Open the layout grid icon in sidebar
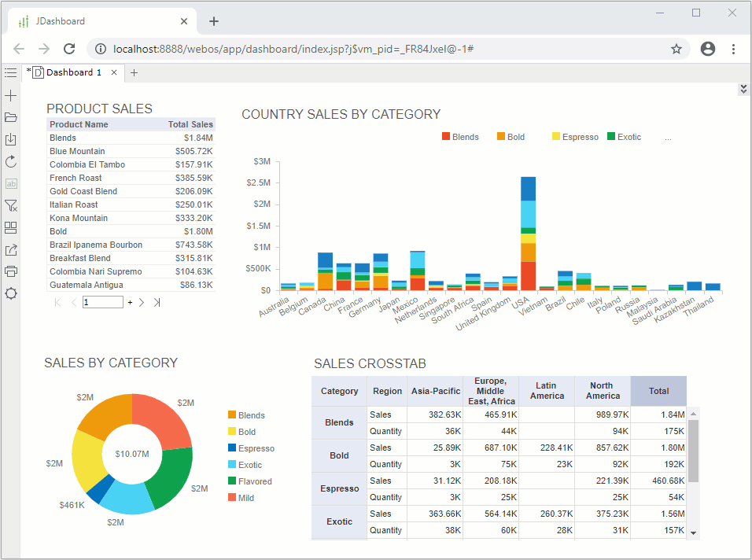Viewport: 752px width, 560px height. [x=10, y=228]
